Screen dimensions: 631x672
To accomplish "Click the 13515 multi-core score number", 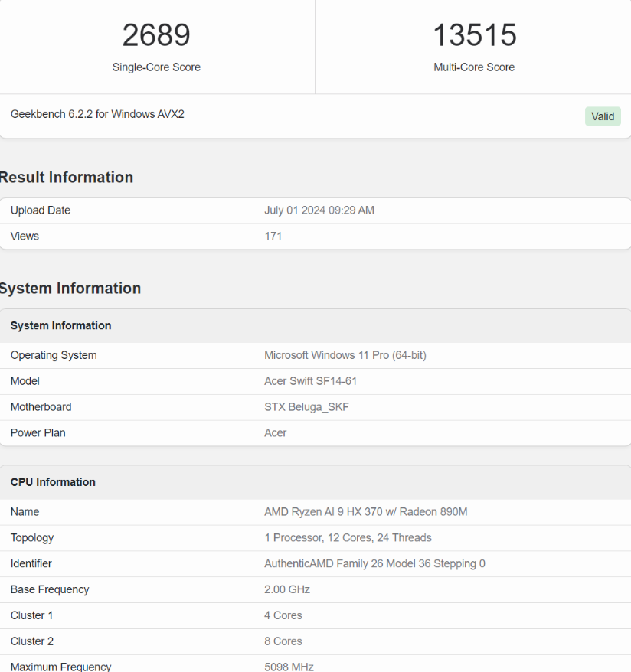I will pos(474,35).
